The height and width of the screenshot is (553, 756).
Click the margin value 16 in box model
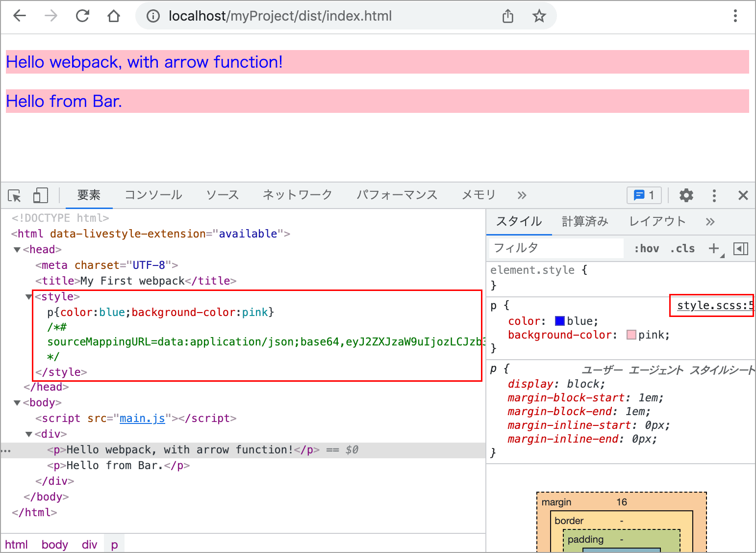pos(622,502)
